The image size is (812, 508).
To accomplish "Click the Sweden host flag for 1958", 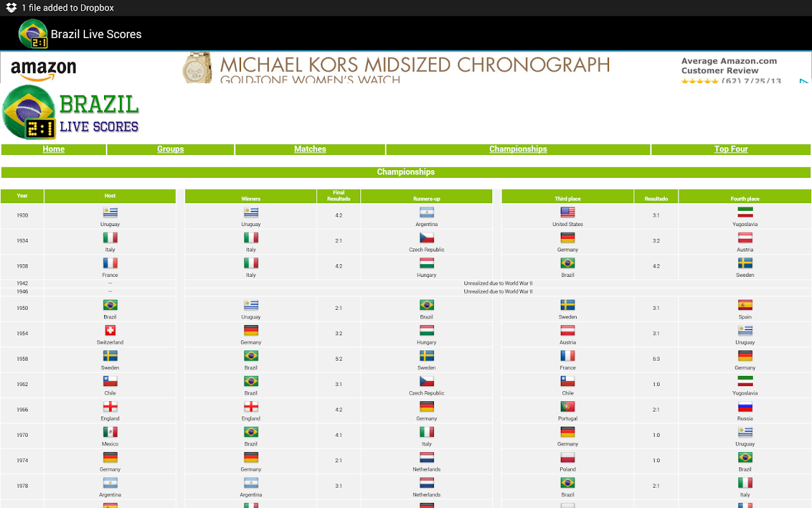I will pos(110,356).
